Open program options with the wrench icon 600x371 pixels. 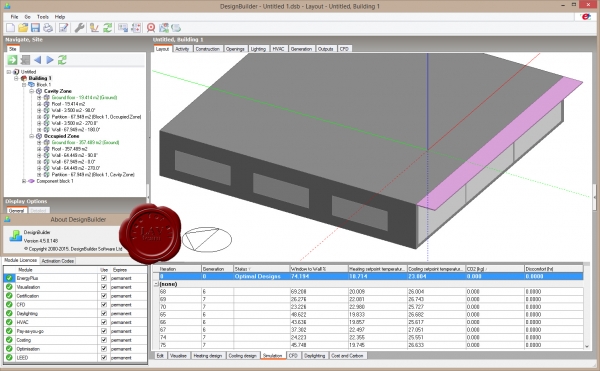(x=79, y=28)
